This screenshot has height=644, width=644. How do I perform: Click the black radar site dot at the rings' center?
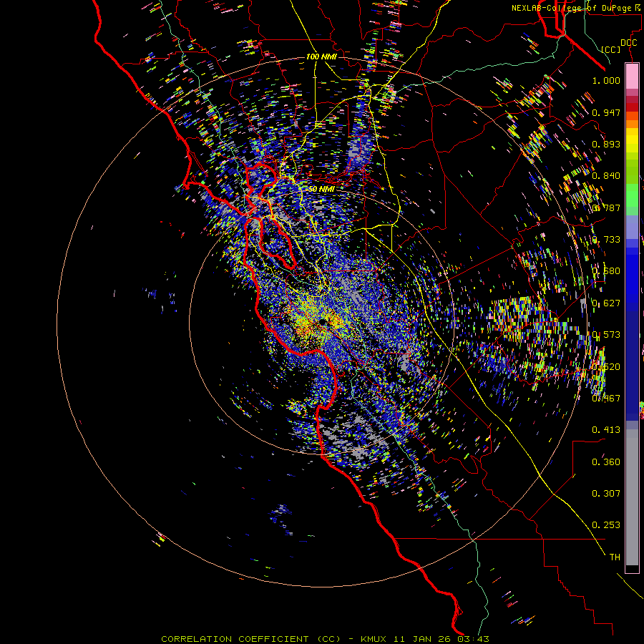(324, 323)
